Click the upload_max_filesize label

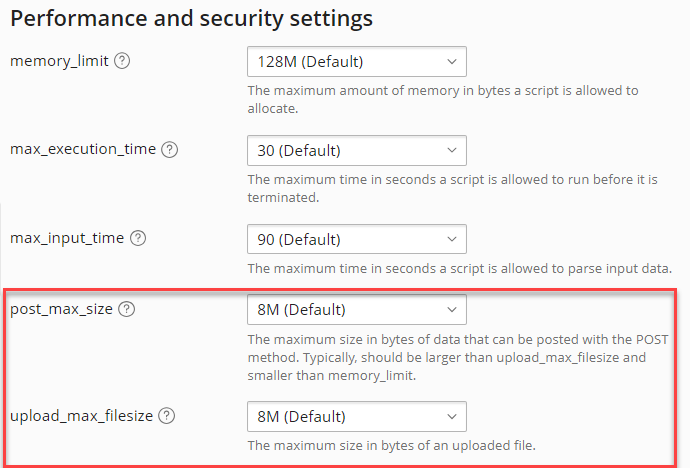[81, 416]
